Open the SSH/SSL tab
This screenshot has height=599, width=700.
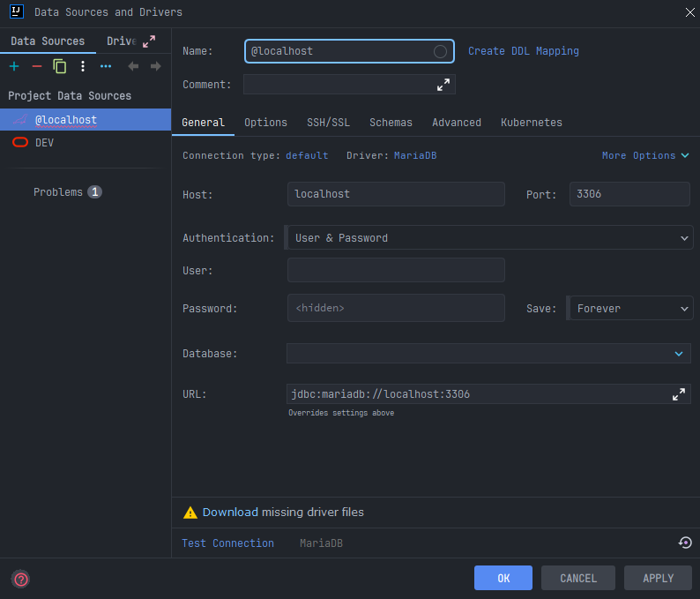pyautogui.click(x=328, y=123)
